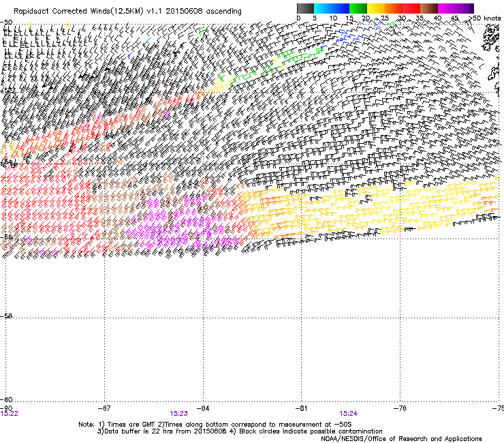504x443 pixels.
Task: Click the 'NOAA/NESDIS/Office of Research and Applications' credit
Action: pyautogui.click(x=401, y=438)
